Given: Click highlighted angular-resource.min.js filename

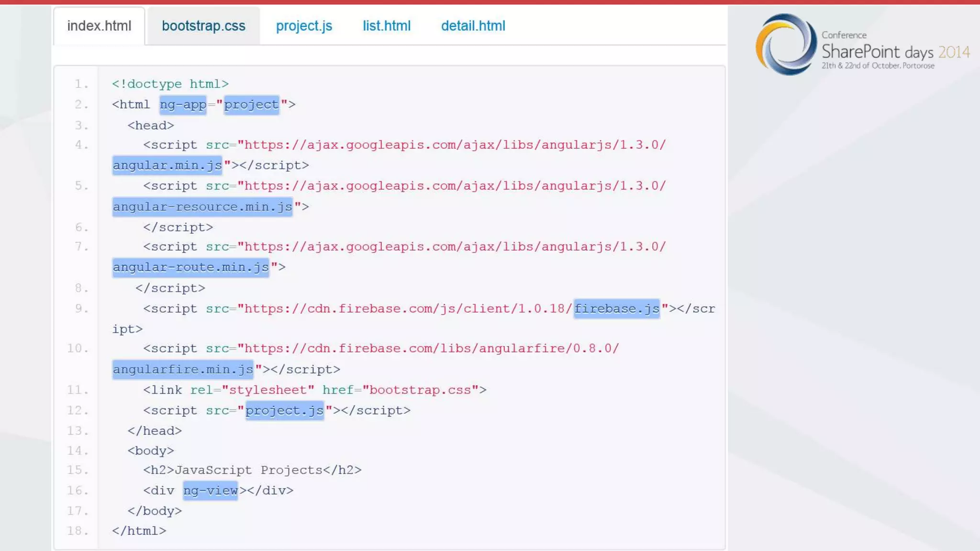Looking at the screenshot, I should pos(202,207).
